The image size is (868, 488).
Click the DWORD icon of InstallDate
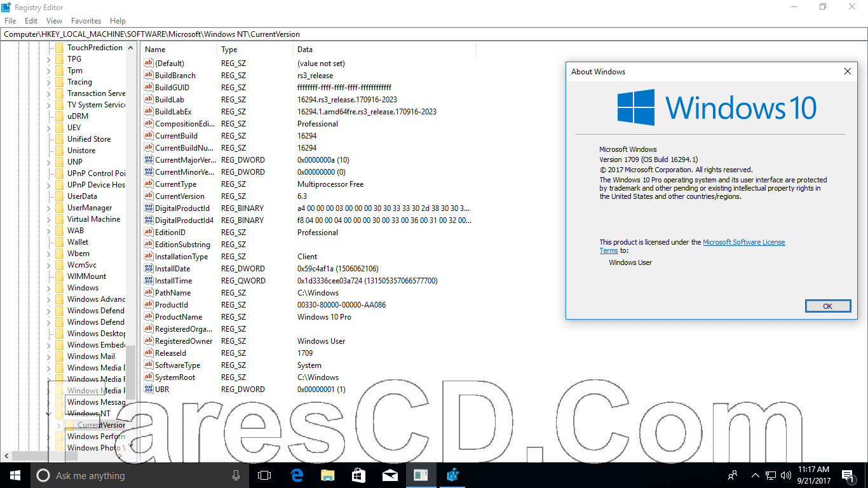[149, 268]
